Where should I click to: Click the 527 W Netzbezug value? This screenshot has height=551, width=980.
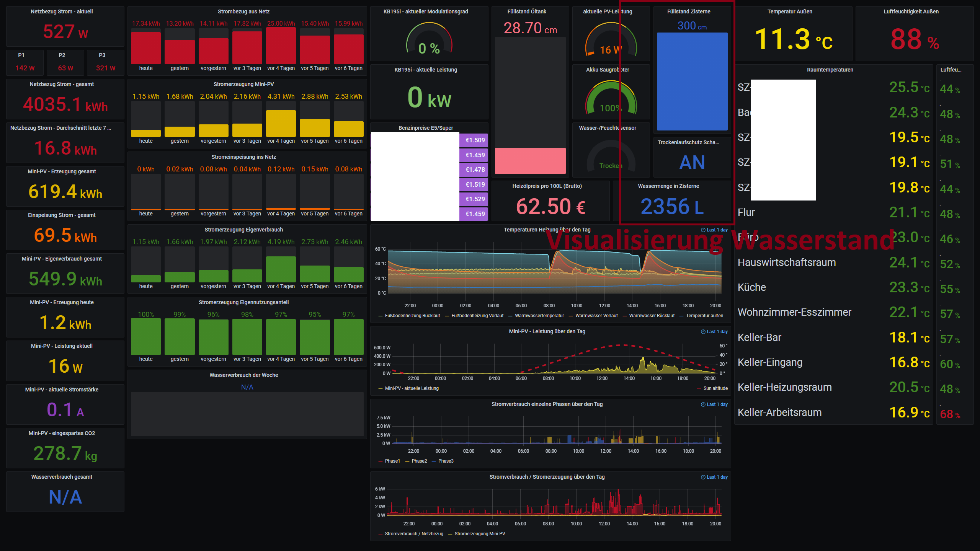(x=65, y=32)
